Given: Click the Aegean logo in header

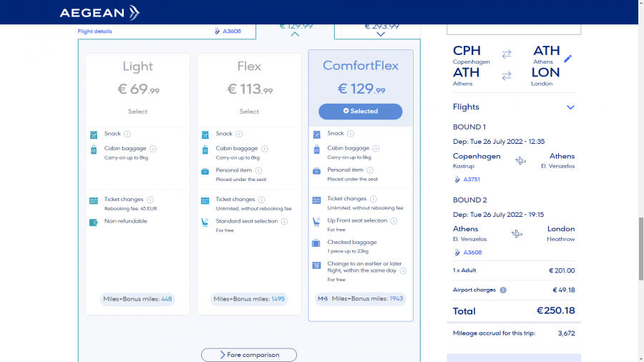Looking at the screenshot, I should (x=99, y=12).
